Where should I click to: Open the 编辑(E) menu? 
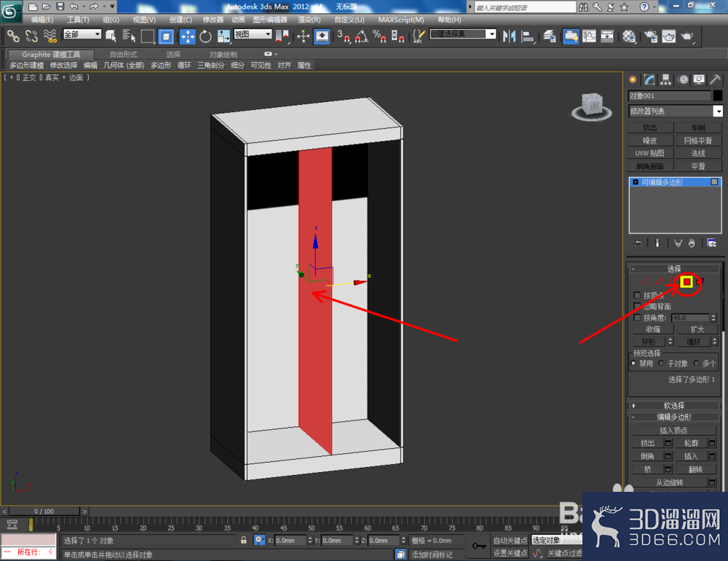point(41,20)
